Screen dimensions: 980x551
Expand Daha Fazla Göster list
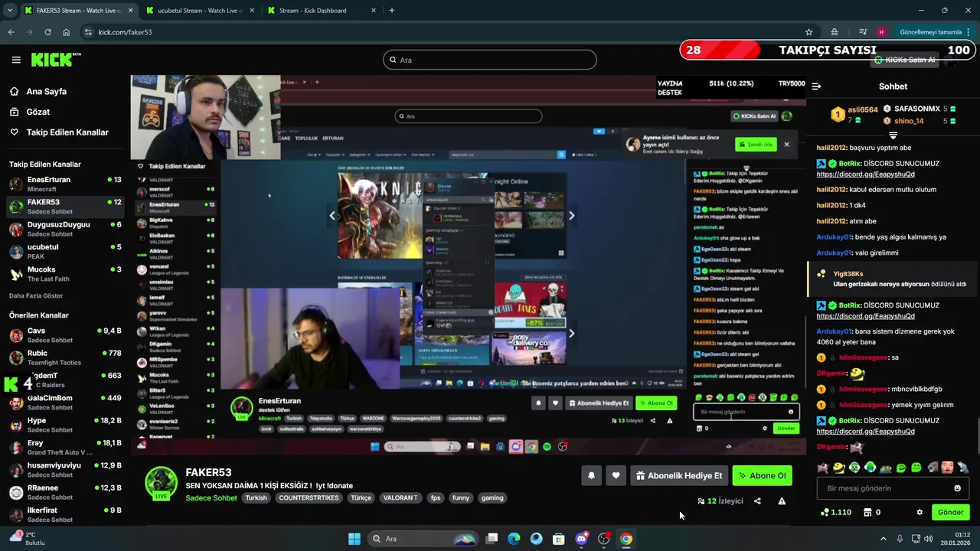[36, 295]
